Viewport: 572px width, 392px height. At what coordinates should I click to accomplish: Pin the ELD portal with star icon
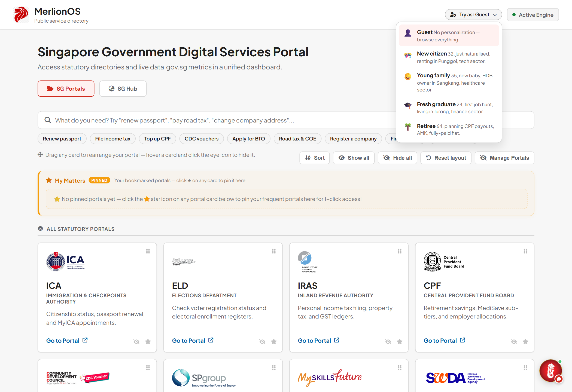pyautogui.click(x=274, y=341)
